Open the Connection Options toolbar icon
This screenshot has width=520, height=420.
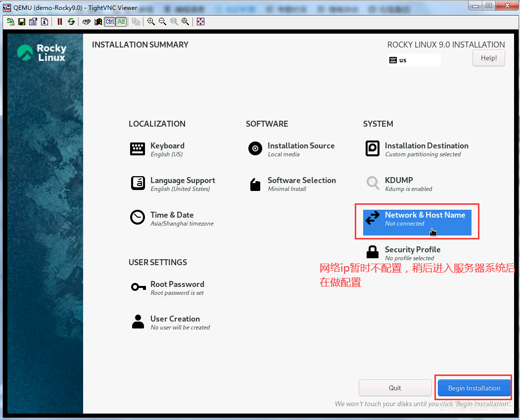33,21
